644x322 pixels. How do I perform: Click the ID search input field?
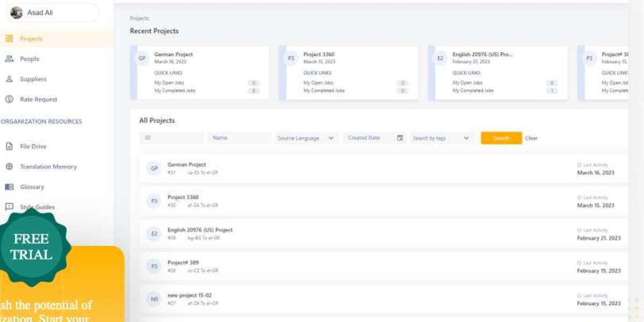172,138
